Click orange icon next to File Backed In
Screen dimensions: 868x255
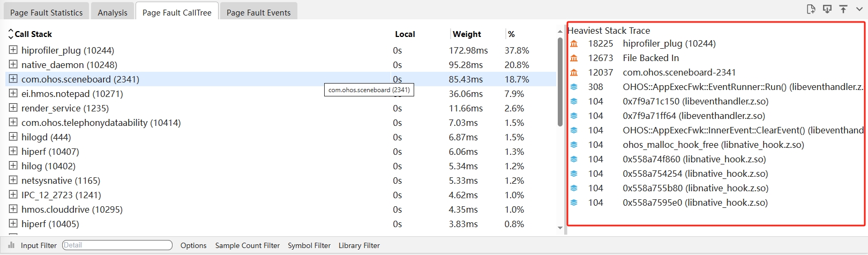coord(574,58)
